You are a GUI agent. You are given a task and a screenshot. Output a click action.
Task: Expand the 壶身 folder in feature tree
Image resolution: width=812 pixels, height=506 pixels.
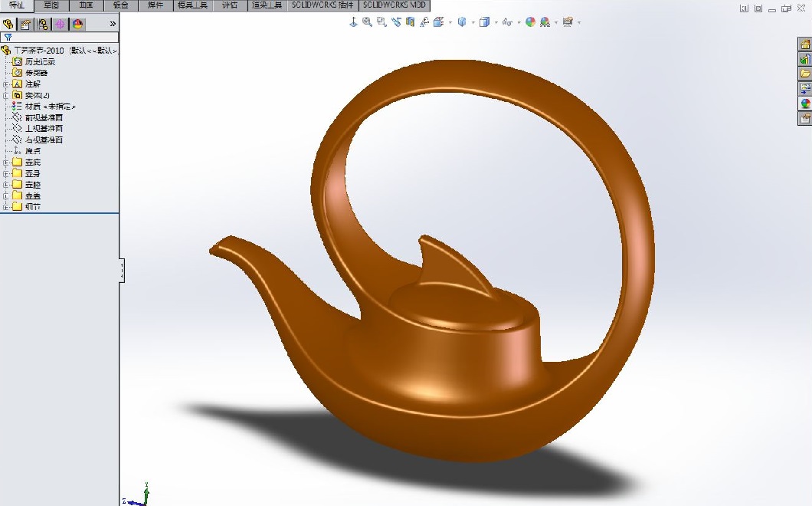pyautogui.click(x=5, y=174)
